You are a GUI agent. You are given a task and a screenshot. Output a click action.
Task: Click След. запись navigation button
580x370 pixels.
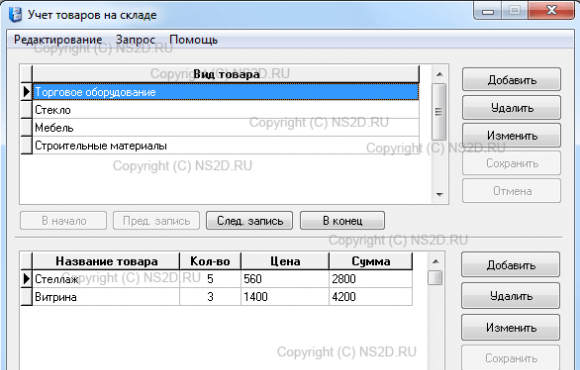click(249, 221)
